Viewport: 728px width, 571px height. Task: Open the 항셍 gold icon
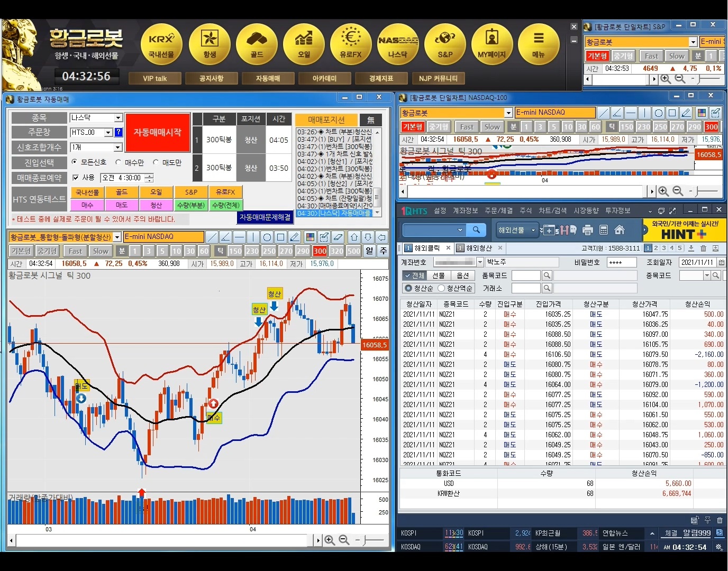210,44
